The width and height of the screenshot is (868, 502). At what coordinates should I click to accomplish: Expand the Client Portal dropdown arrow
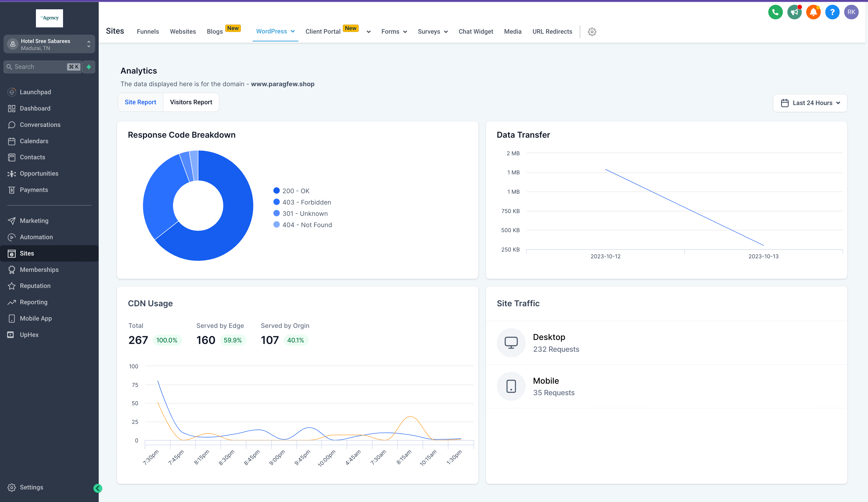[368, 32]
